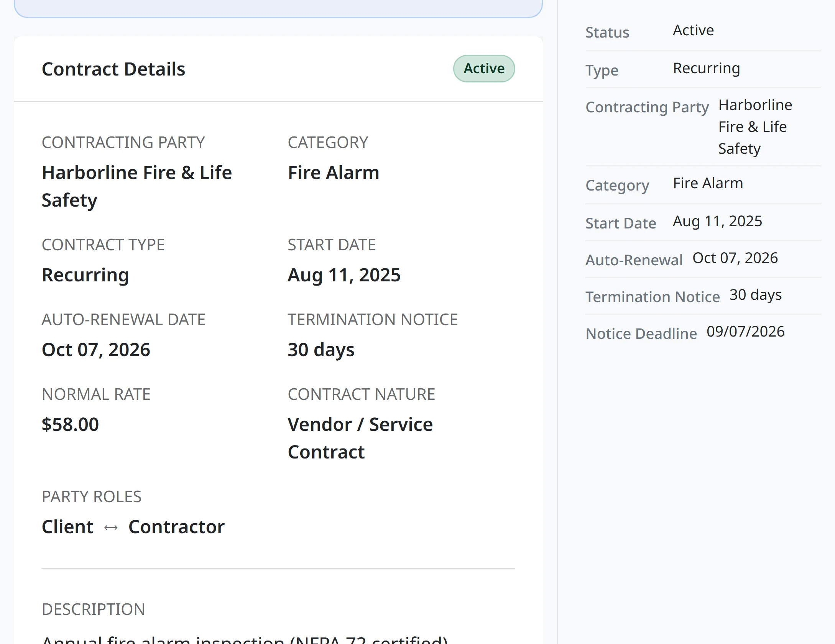Click the 'Contractor' party role
835x644 pixels.
click(176, 527)
